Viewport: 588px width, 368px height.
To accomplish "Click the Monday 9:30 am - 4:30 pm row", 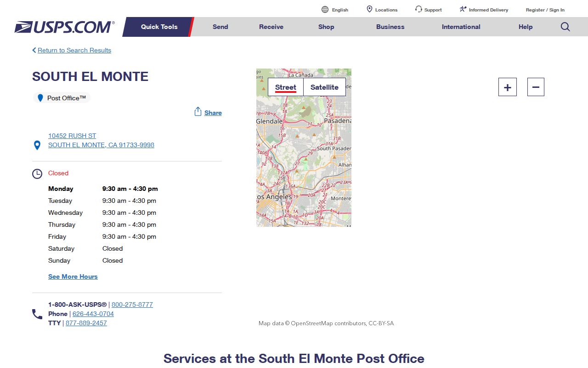I will 103,189.
